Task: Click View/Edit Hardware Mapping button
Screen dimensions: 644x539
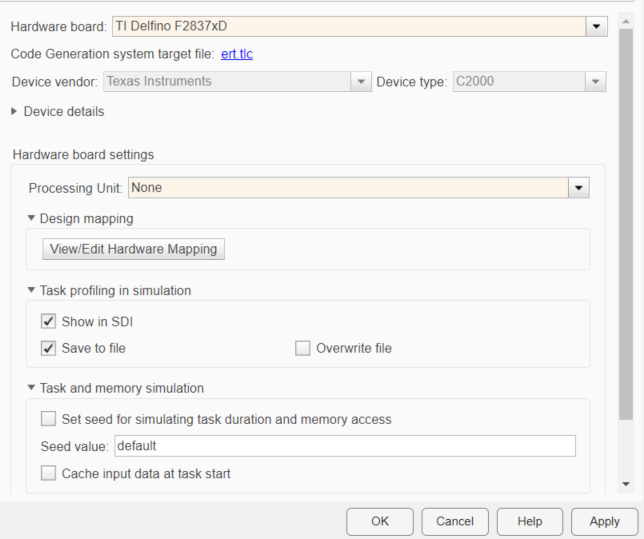Action: point(133,249)
